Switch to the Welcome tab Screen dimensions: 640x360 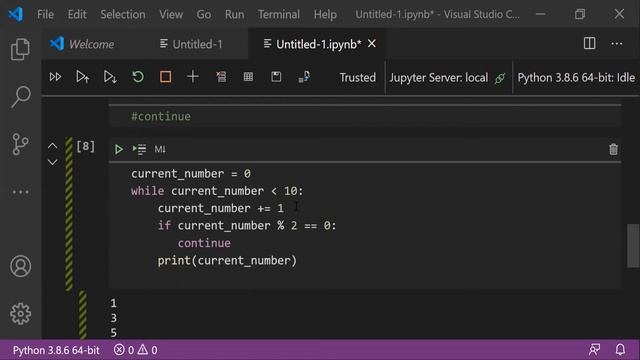[x=82, y=44]
